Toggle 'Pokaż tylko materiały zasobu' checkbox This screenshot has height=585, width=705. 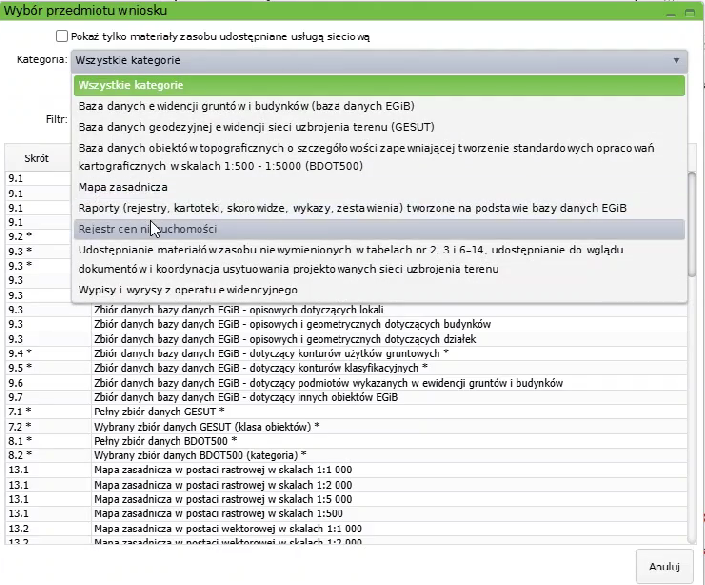[x=63, y=36]
